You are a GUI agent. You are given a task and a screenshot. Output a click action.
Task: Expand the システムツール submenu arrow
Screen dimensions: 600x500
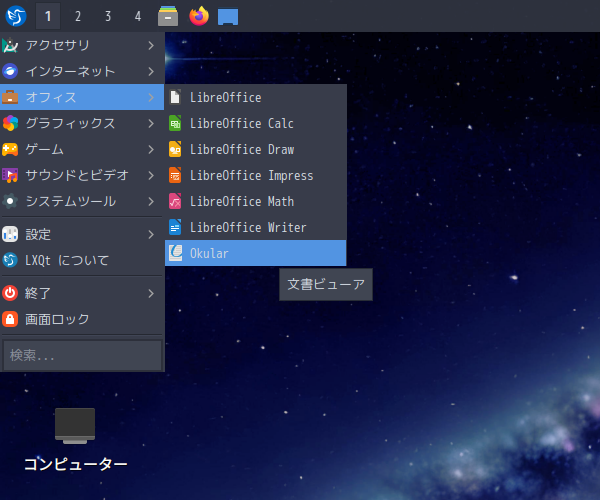pos(151,201)
